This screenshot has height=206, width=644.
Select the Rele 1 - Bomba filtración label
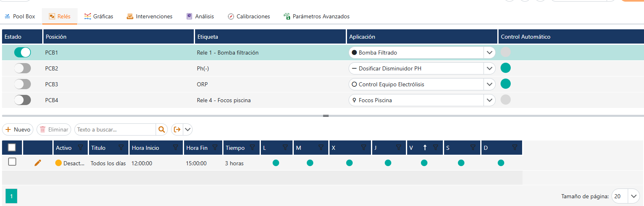click(x=228, y=53)
